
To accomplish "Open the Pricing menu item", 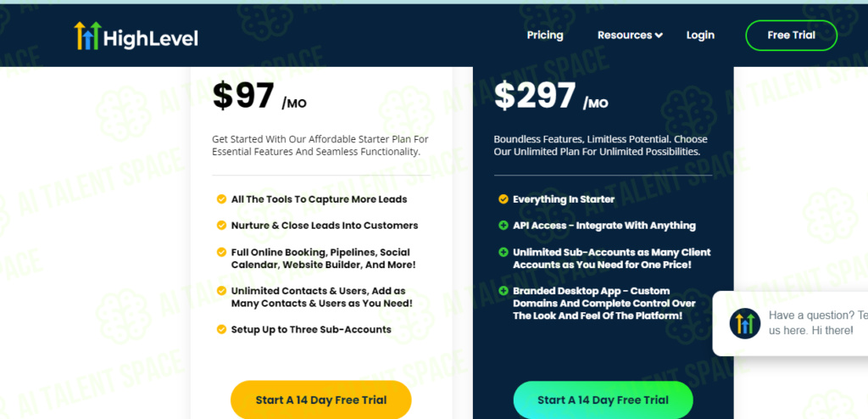I will (x=545, y=35).
